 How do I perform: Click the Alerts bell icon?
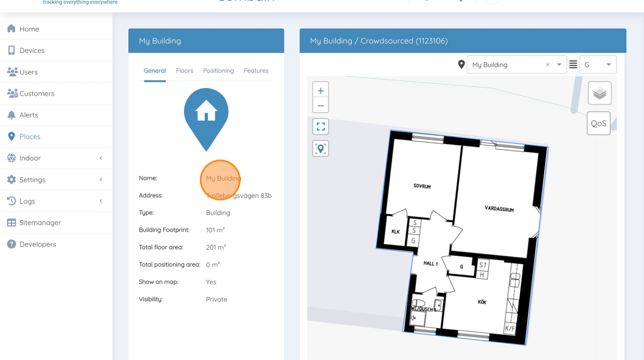pyautogui.click(x=11, y=115)
